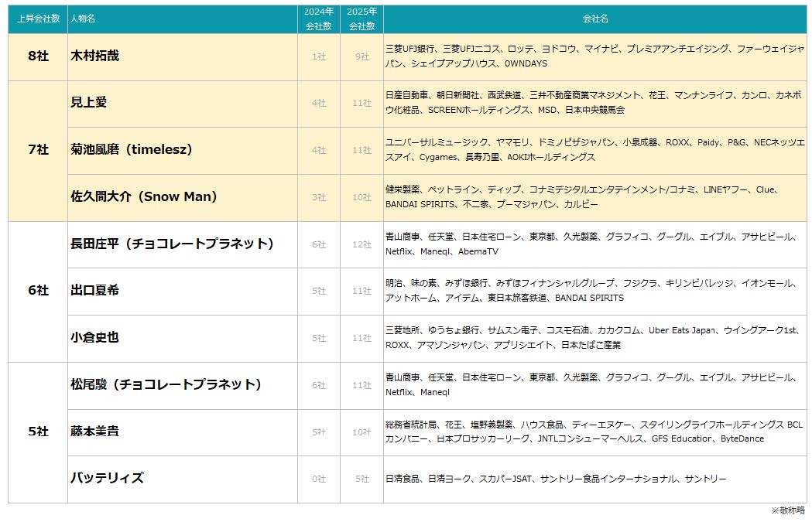Click the 人物名 column header
The width and height of the screenshot is (812, 522).
(83, 19)
